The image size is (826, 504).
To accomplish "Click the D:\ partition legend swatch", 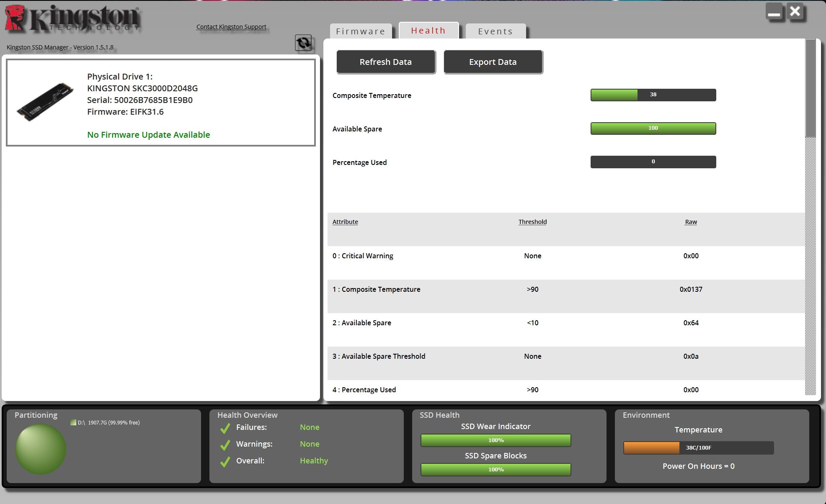I will point(73,422).
